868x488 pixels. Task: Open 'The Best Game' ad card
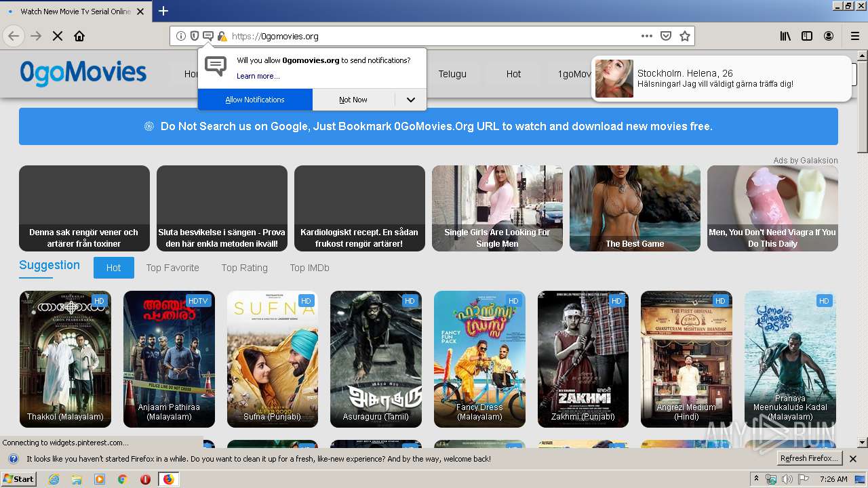pos(635,208)
